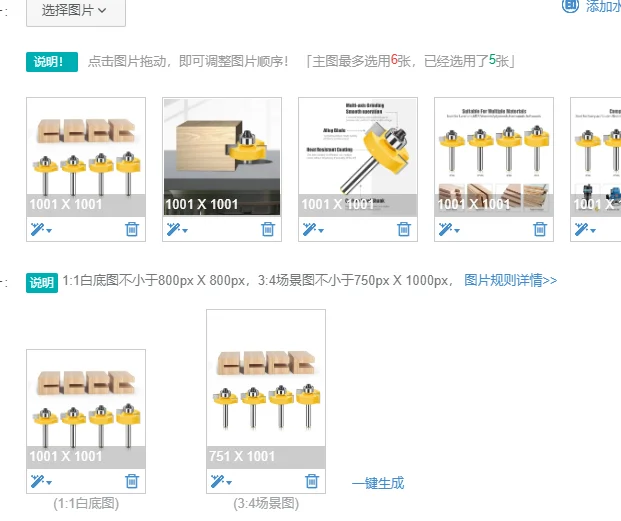Click the 说明 badge beside image size rules
Screen dimensions: 621x521
(42, 283)
